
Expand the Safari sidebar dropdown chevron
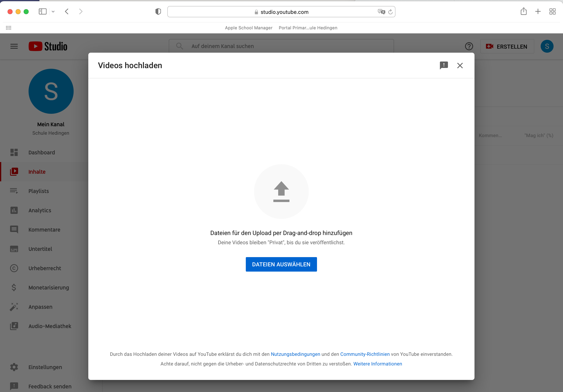[53, 11]
